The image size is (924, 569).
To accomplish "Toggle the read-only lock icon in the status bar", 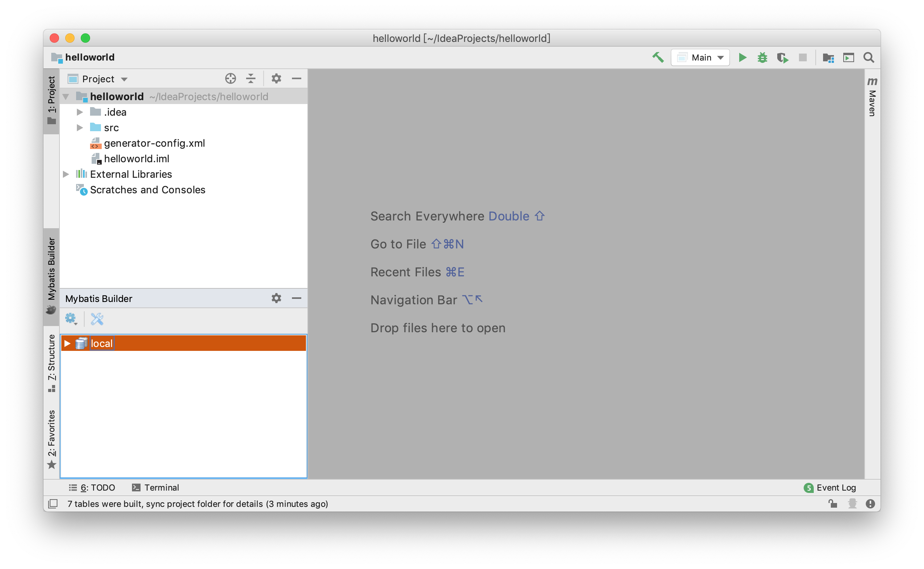I will click(832, 504).
